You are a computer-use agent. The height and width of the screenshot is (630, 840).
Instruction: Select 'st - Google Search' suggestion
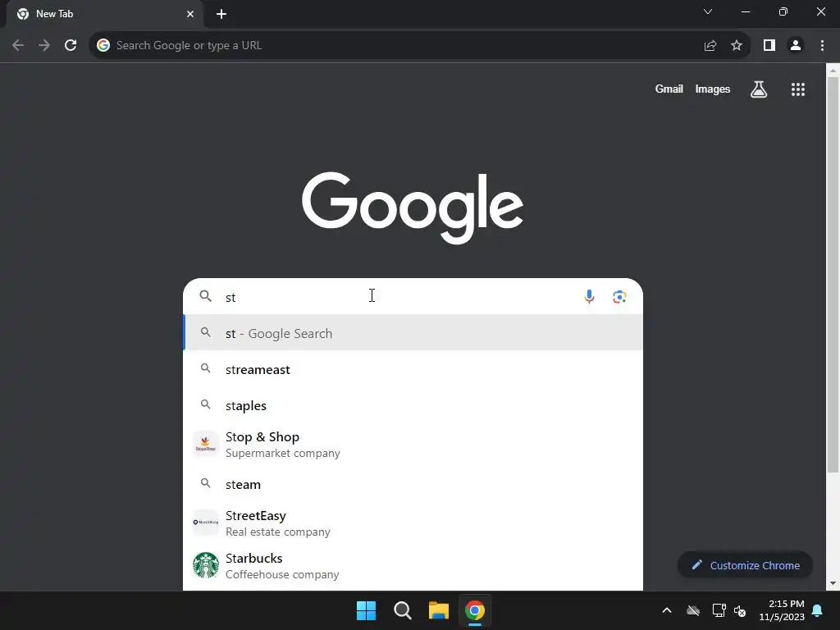(413, 333)
